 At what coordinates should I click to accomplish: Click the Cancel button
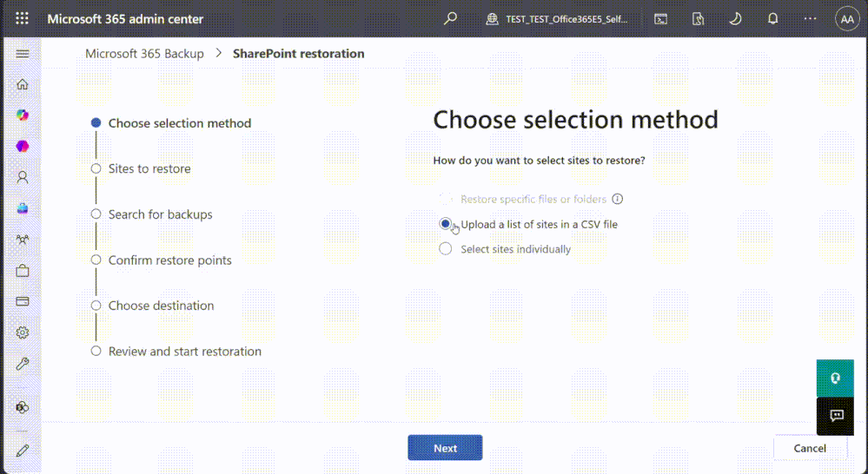[x=810, y=448]
